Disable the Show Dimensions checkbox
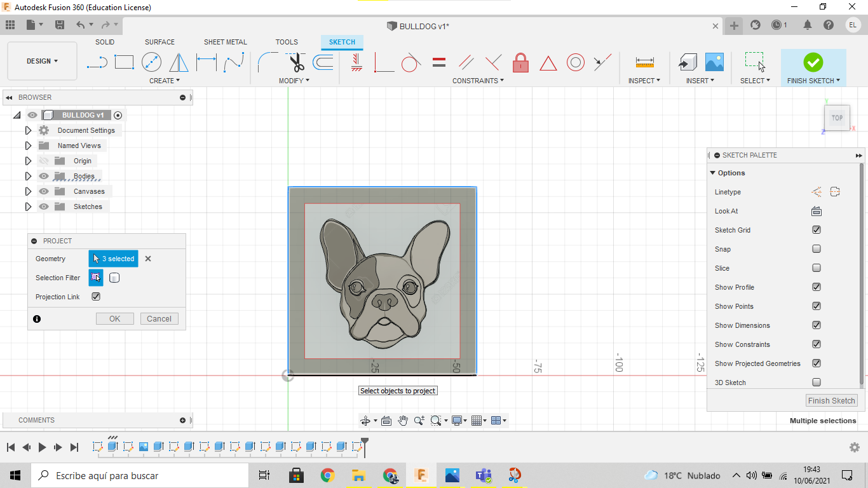Image resolution: width=868 pixels, height=488 pixels. click(817, 325)
